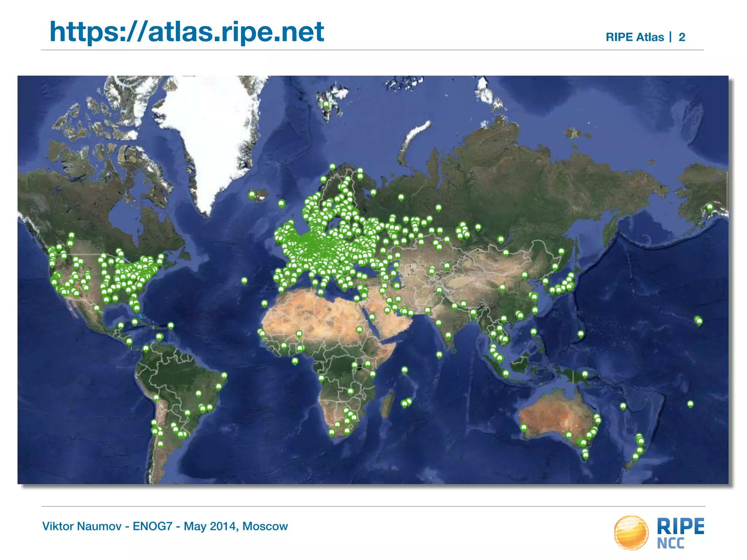Click the probe marker in Guam

[581, 334]
